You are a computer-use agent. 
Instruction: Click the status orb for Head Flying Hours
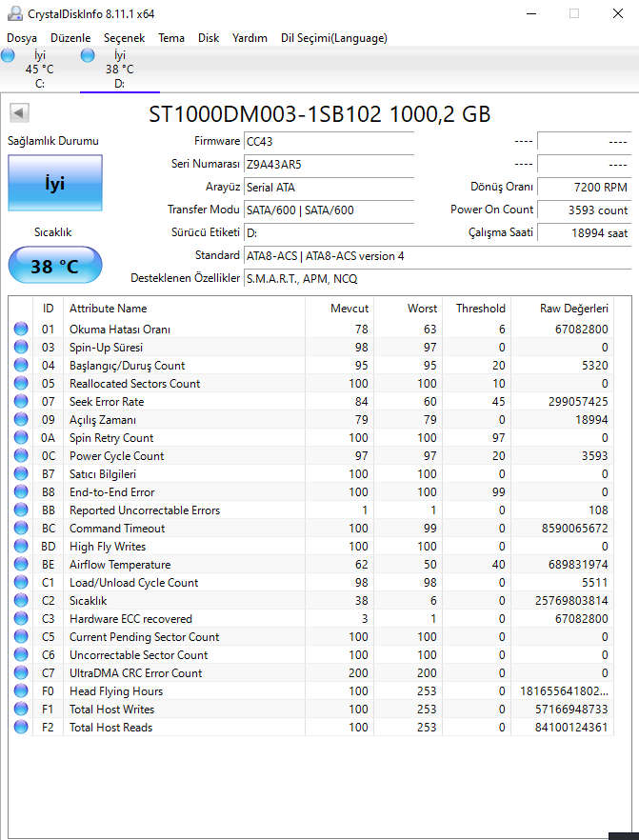click(x=21, y=691)
